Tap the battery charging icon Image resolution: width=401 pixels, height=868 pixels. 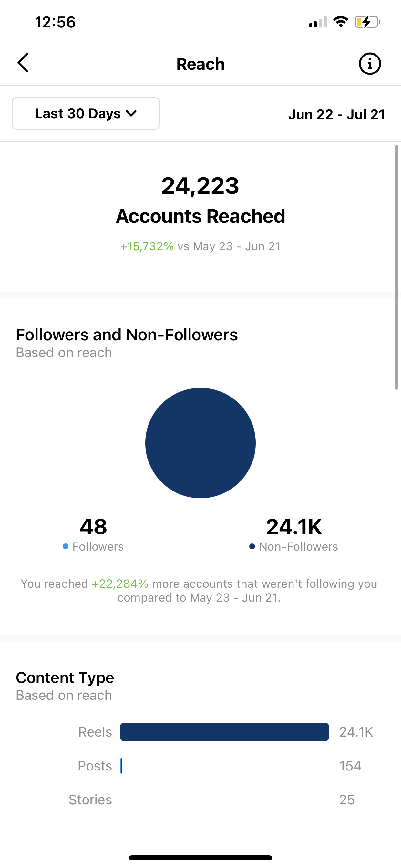367,22
